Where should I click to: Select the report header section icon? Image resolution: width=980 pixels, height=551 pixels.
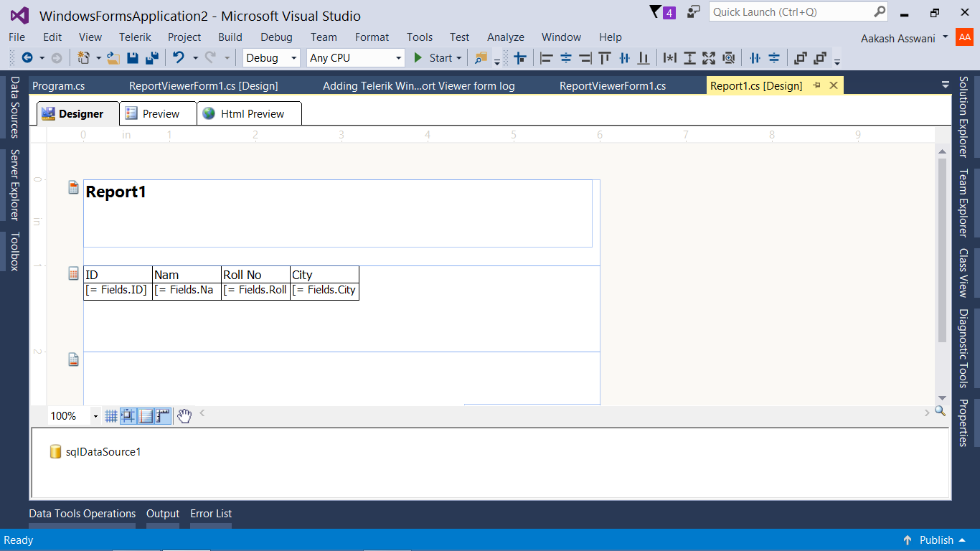[x=73, y=187]
